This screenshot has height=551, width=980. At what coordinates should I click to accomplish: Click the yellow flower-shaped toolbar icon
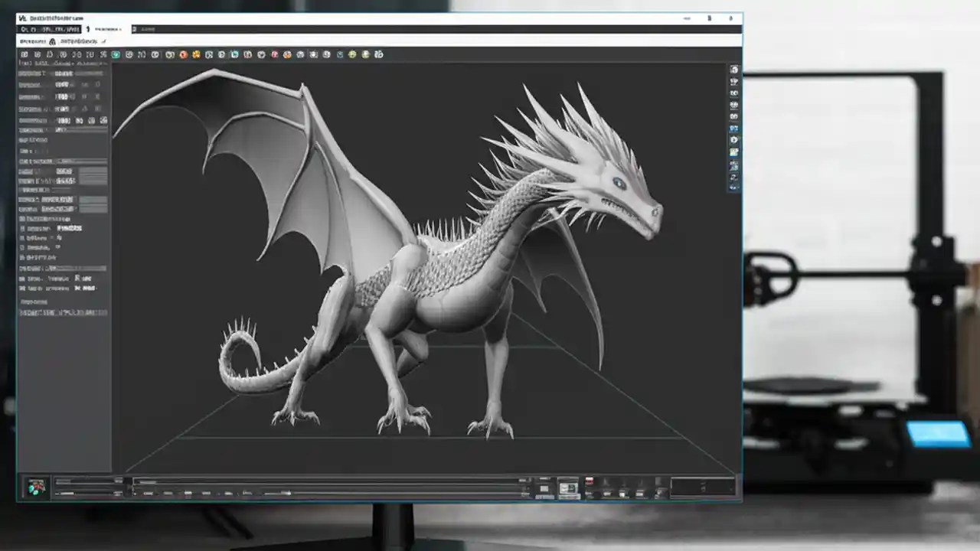click(196, 54)
